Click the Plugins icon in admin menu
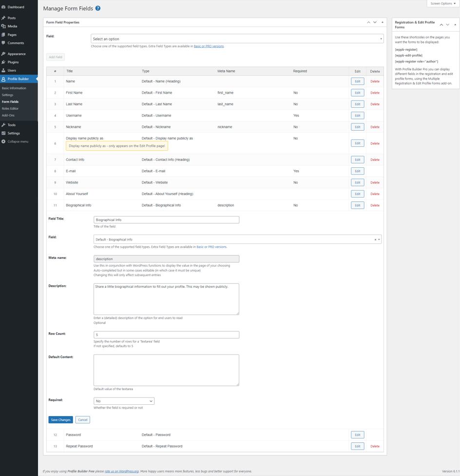This screenshot has width=460, height=476. pyautogui.click(x=3, y=62)
